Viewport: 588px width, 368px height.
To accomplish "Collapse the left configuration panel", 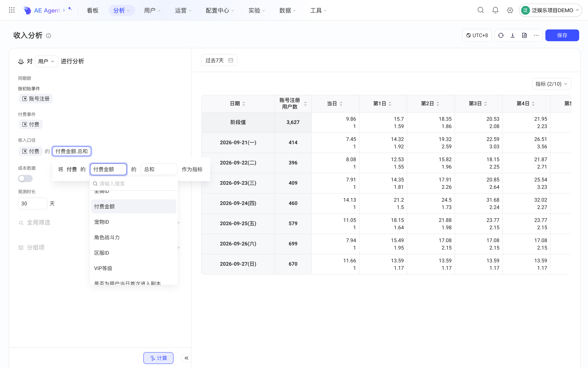I will coord(186,358).
